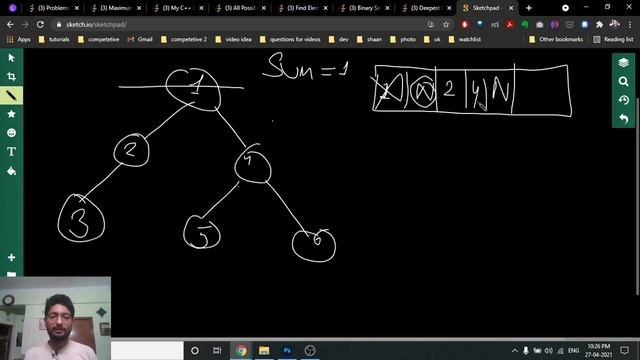
Task: Open the dev bookmark folder
Action: tap(338, 39)
